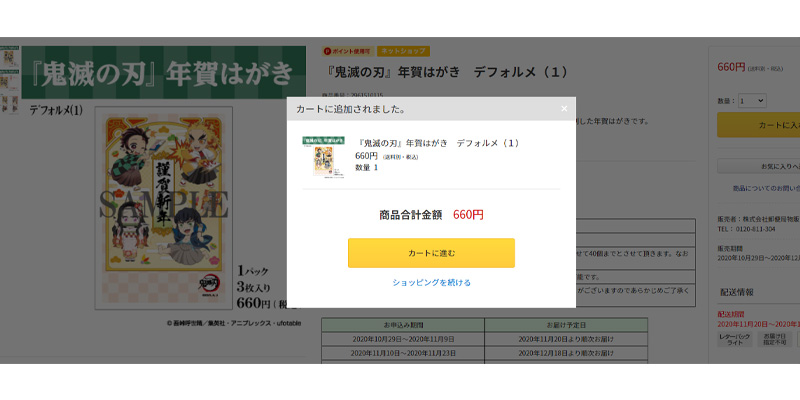
Task: Open the 数量 quantity dropdown
Action: pyautogui.click(x=752, y=101)
